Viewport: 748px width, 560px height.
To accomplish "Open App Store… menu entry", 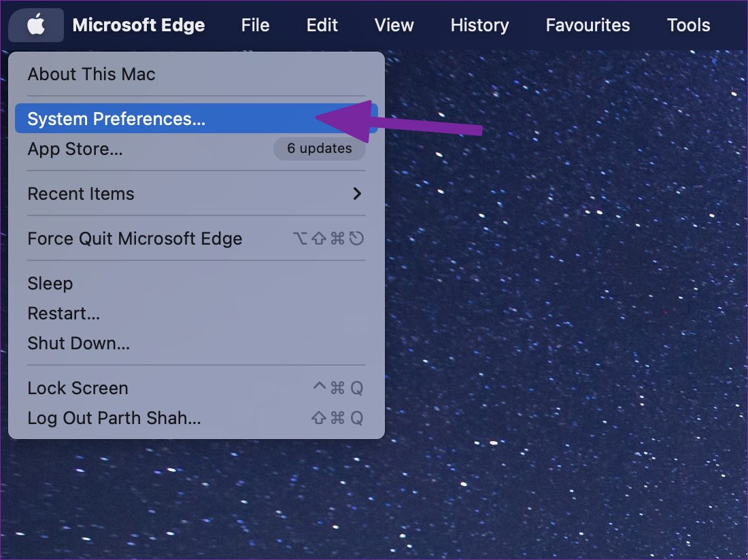I will [197, 149].
